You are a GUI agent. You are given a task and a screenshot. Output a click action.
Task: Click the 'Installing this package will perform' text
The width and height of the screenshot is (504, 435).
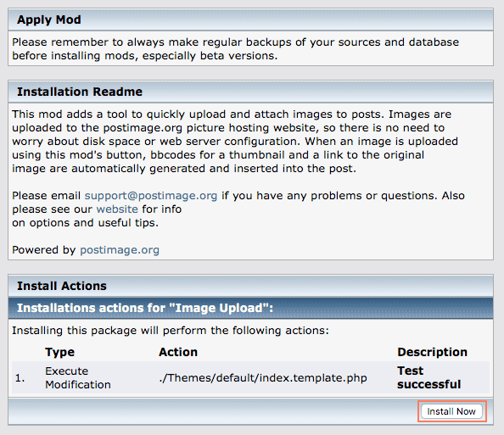[x=171, y=330]
